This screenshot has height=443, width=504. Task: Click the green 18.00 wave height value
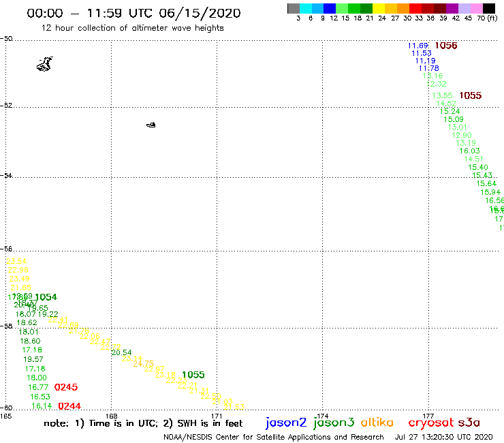(37, 378)
